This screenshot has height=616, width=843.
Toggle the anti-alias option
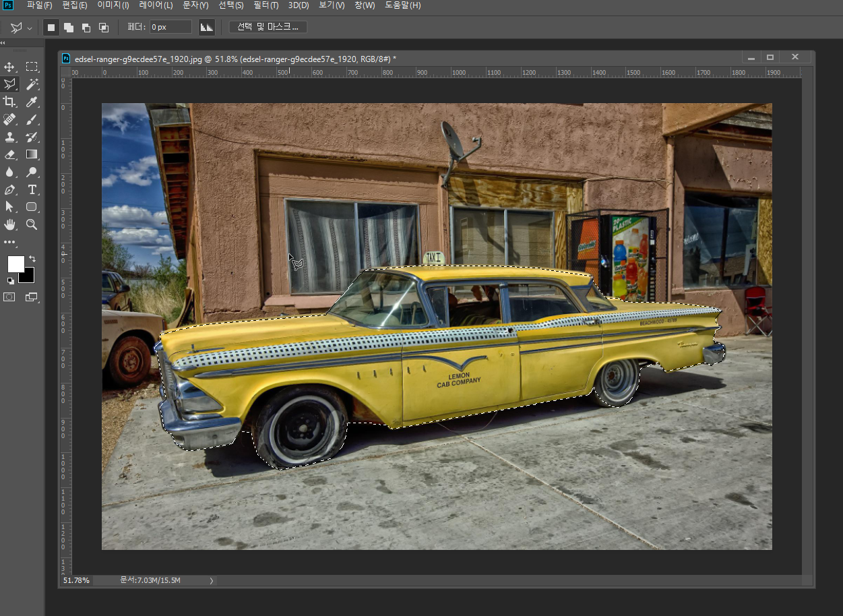click(x=207, y=28)
